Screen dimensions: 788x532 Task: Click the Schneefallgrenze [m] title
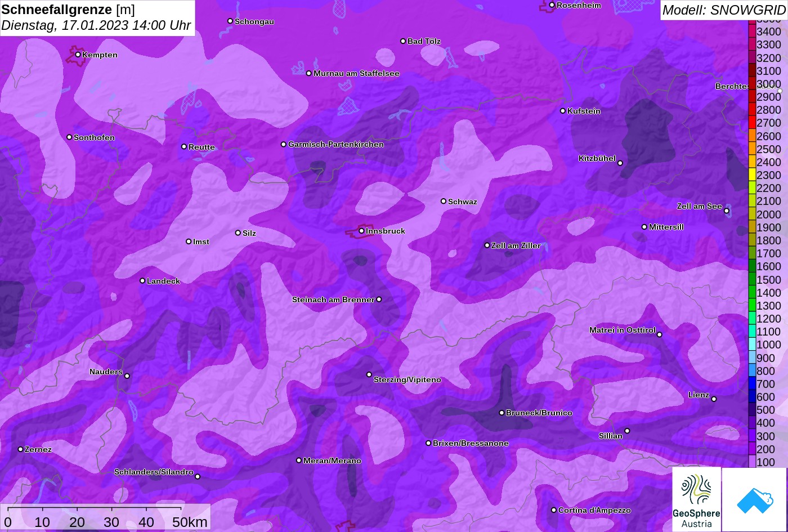[68, 10]
